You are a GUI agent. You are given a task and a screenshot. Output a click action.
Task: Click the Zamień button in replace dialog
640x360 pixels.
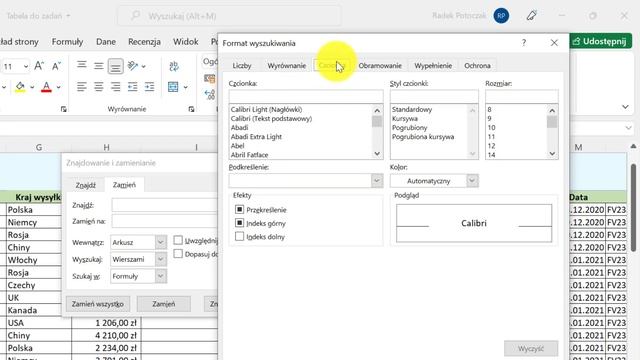click(164, 304)
